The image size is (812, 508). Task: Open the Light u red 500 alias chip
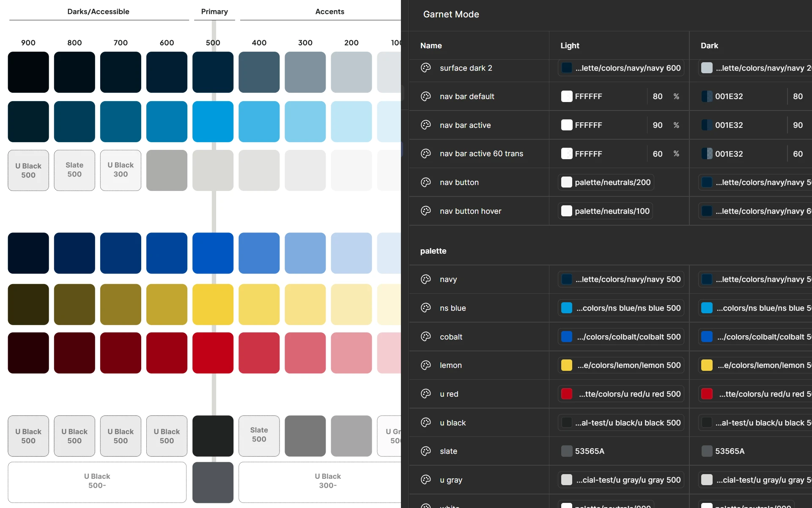pos(621,394)
